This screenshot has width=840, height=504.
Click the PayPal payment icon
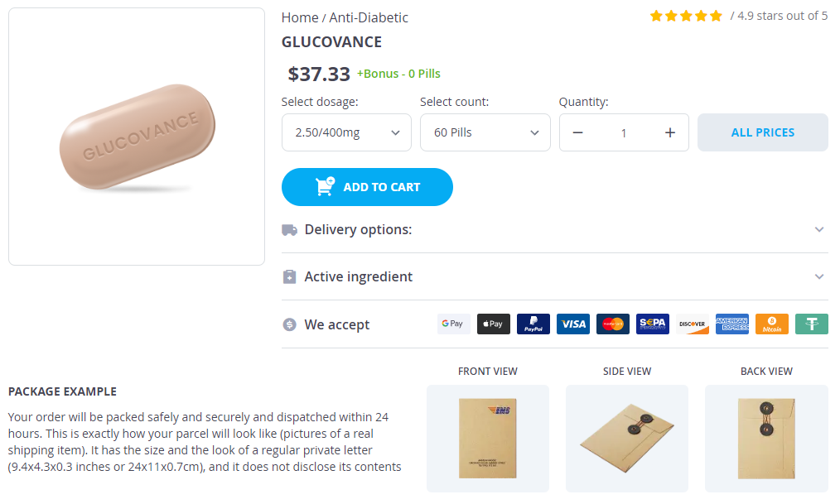coord(533,324)
